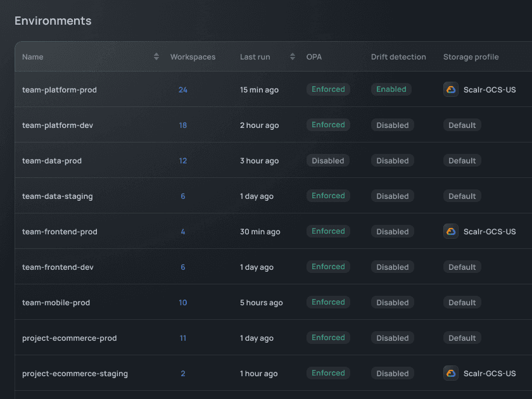The width and height of the screenshot is (532, 399).
Task: Click Google Cloud icon in team-platform-prod row
Action: (x=450, y=89)
